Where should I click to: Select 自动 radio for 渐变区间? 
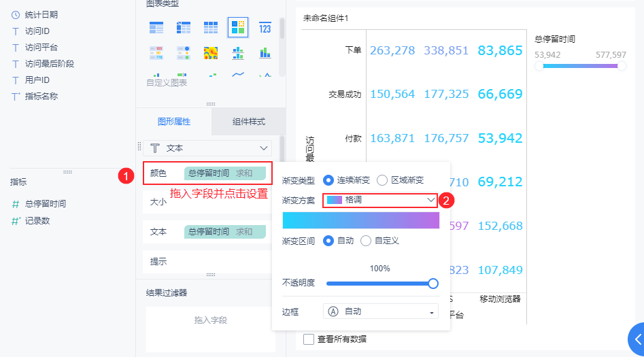pyautogui.click(x=328, y=241)
